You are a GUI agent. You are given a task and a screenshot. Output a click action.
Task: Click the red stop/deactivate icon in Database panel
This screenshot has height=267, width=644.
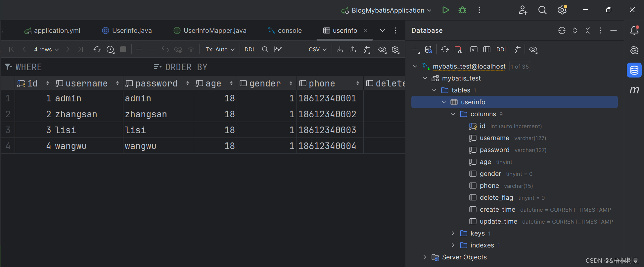(458, 49)
